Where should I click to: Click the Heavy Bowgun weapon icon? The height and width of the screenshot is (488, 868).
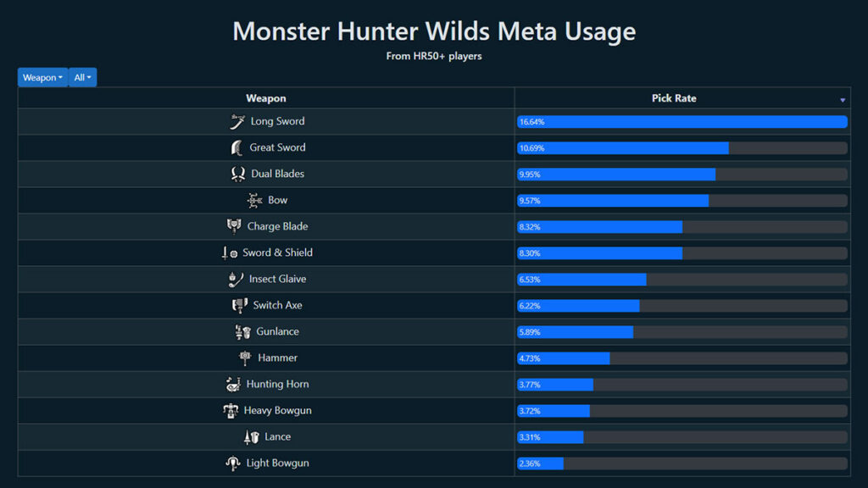[x=231, y=411]
